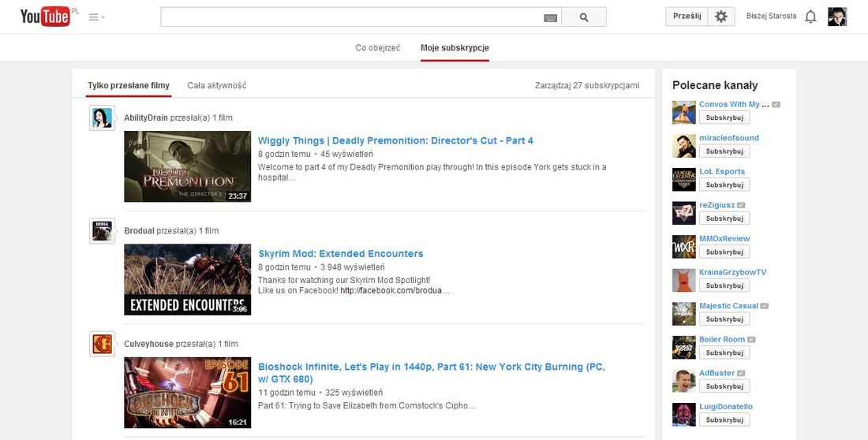
Task: Open the notifications bell
Action: point(810,17)
